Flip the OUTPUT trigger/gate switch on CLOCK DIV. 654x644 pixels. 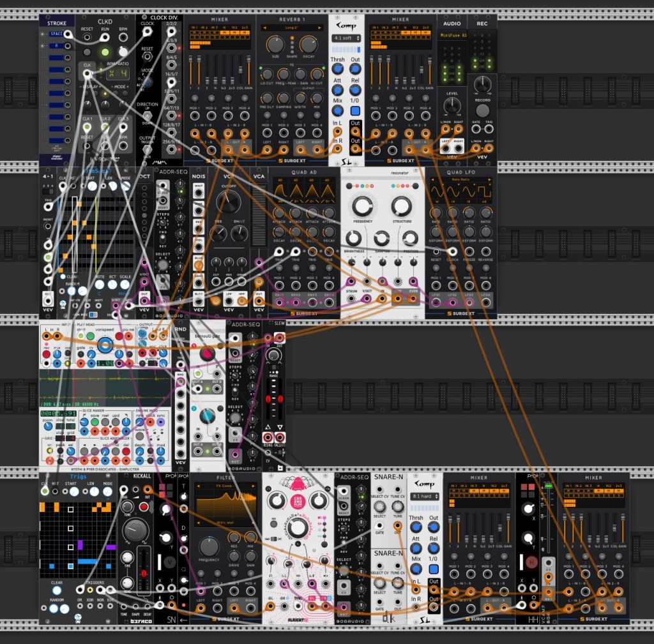click(x=147, y=149)
